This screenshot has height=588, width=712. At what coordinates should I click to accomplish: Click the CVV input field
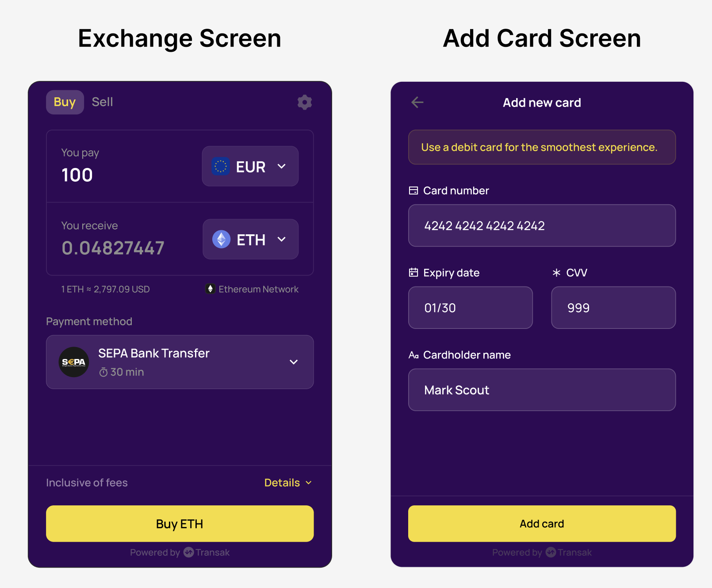tap(613, 308)
